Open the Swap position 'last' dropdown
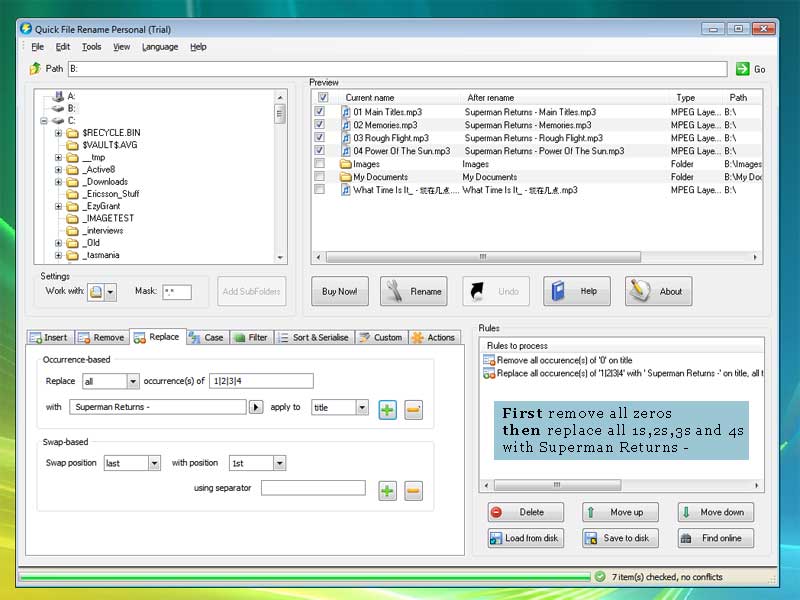 click(x=153, y=464)
